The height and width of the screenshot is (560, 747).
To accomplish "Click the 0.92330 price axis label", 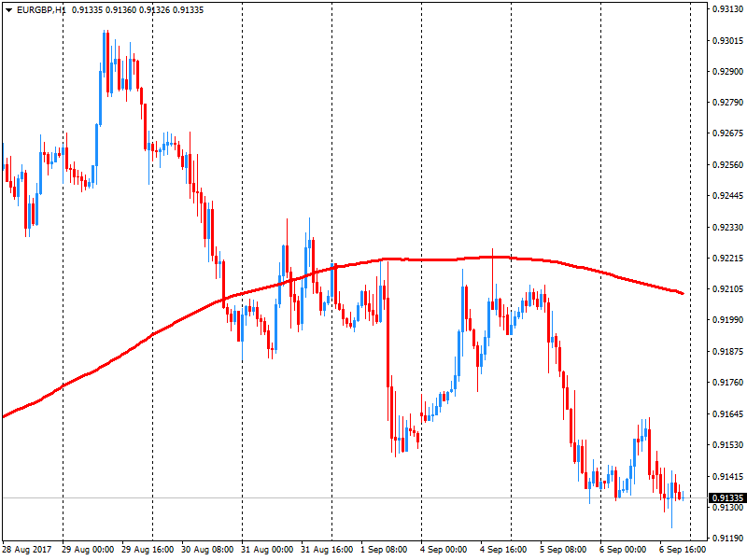I will point(727,227).
